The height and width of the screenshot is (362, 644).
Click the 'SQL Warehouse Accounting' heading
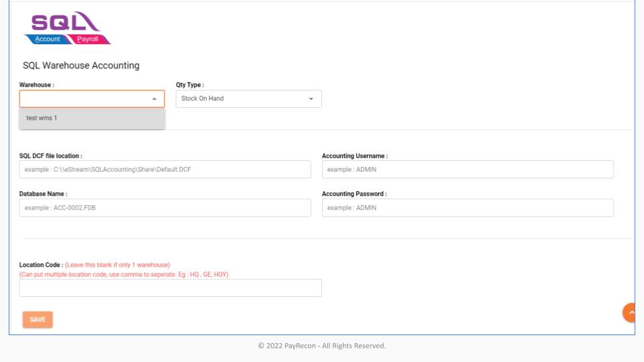coord(81,66)
